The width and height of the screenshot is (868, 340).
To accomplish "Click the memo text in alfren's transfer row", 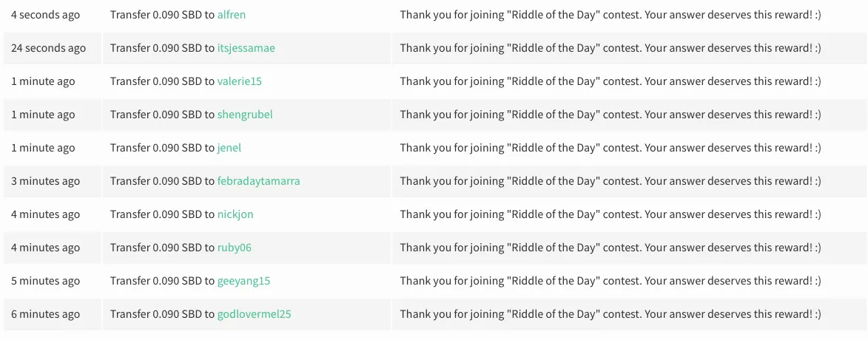I will (610, 15).
